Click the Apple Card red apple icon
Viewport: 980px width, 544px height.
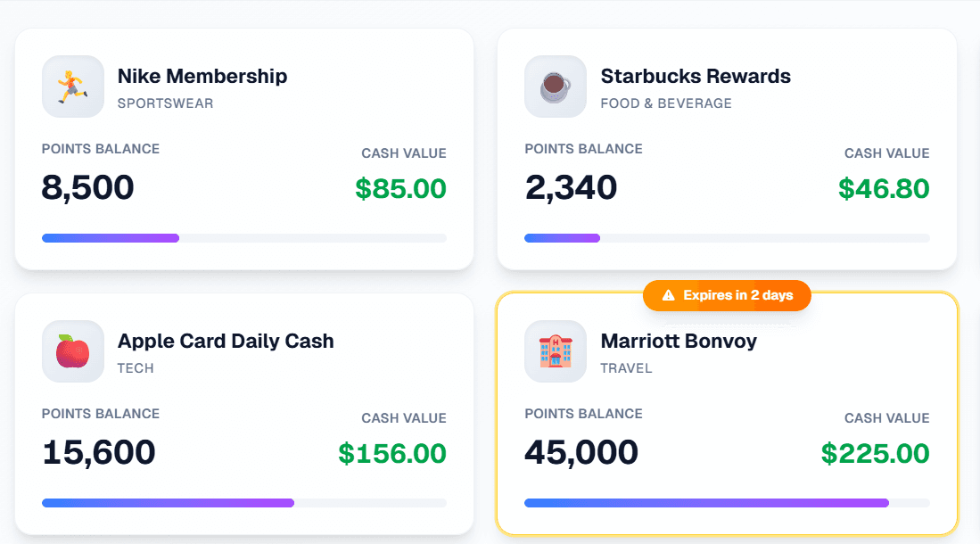(72, 351)
